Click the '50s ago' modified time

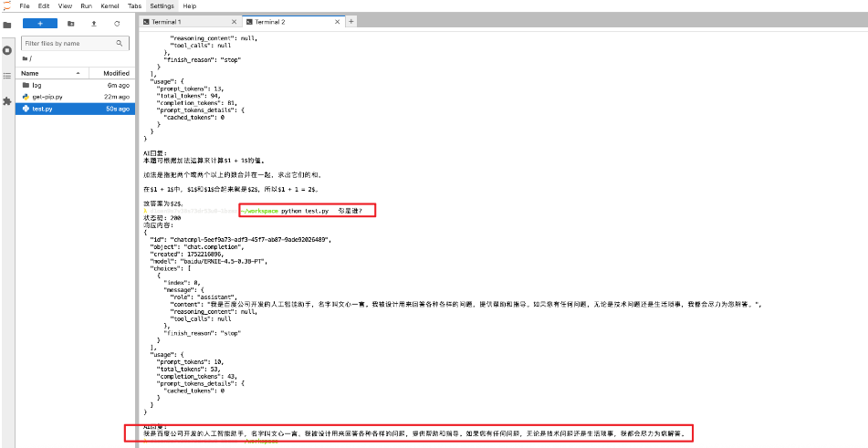[118, 109]
